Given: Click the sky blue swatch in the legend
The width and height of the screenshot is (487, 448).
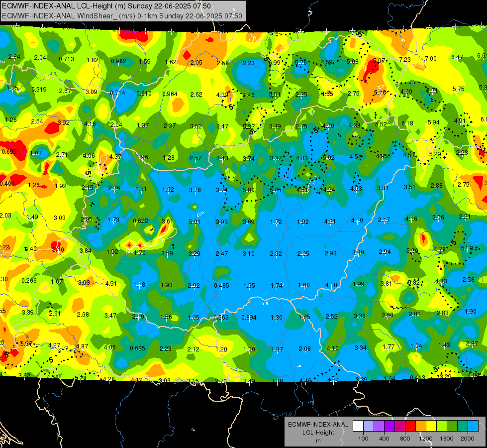Looking at the screenshot, I should (474, 426).
